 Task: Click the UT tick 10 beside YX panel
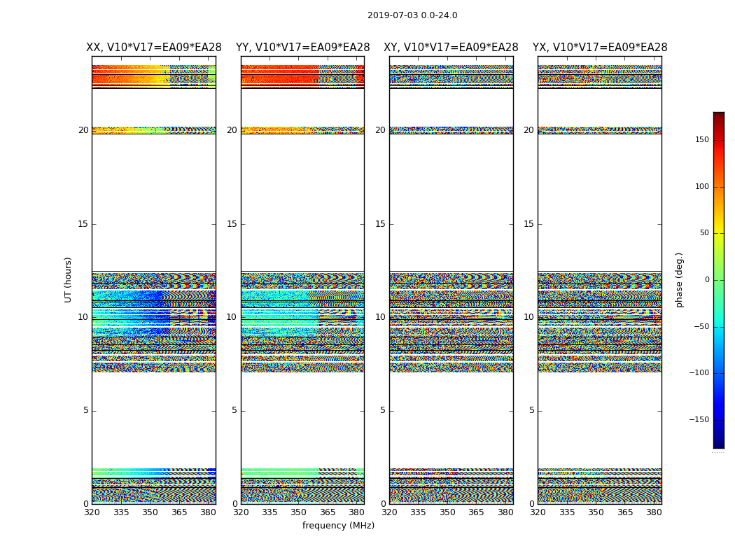click(x=528, y=317)
